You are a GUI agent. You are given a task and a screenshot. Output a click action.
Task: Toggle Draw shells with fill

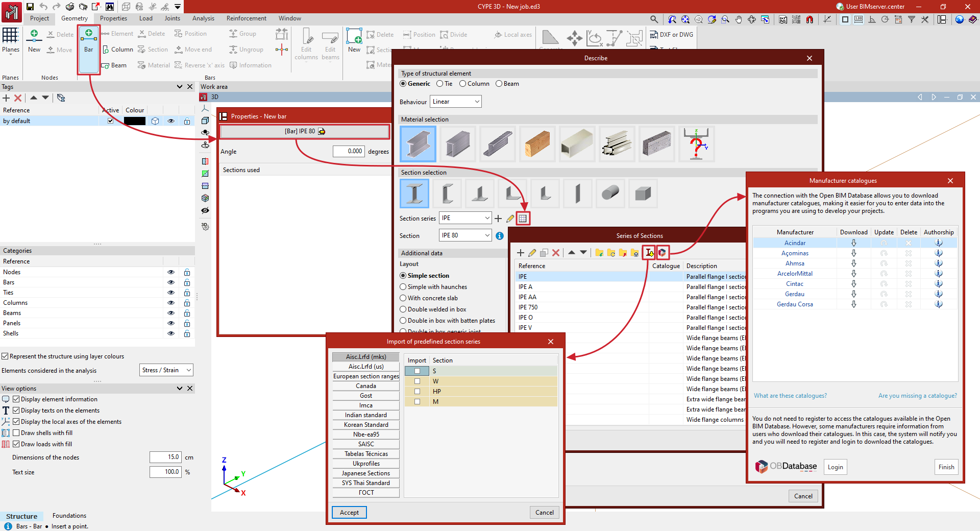point(16,433)
